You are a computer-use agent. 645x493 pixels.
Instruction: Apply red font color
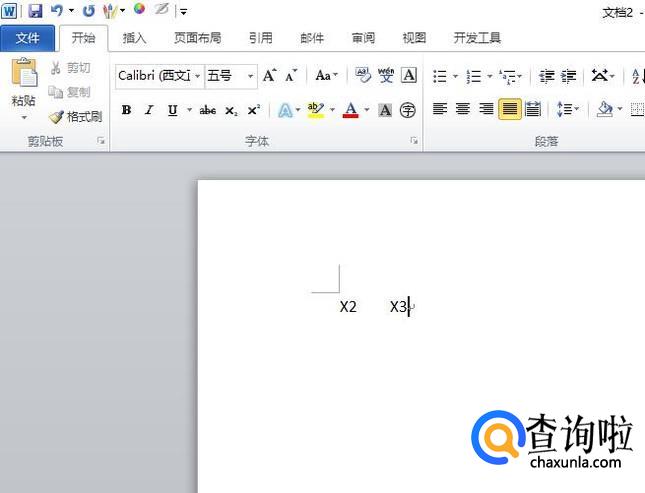click(x=350, y=110)
